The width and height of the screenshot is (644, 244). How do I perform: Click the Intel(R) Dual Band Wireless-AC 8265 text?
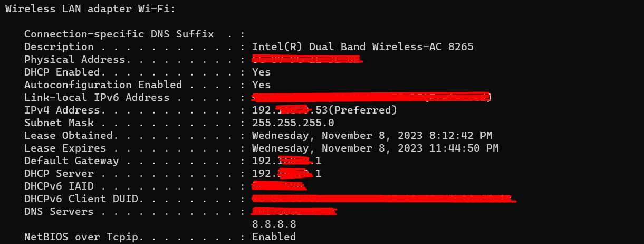[x=362, y=47]
